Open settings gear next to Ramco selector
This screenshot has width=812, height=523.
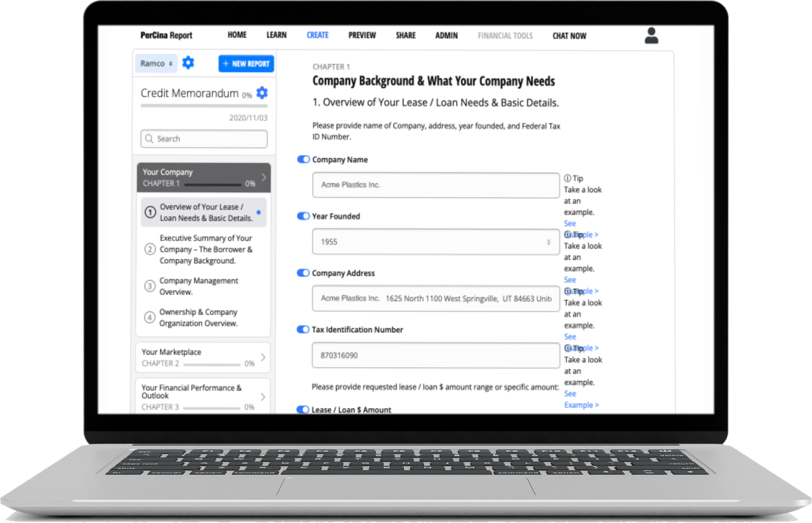(188, 63)
